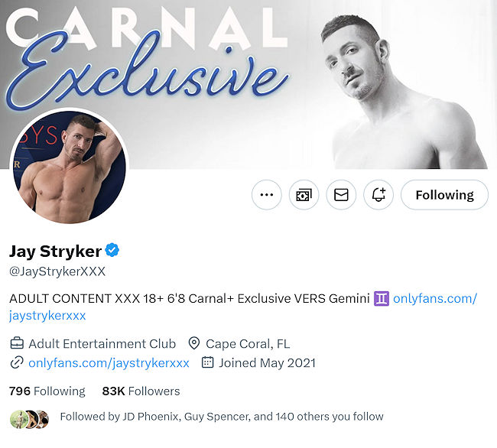Viewport: 497px width, 448px height.
Task: Open the onlyfans.com/jaystrykerxxx website link
Action: pyautogui.click(x=109, y=362)
